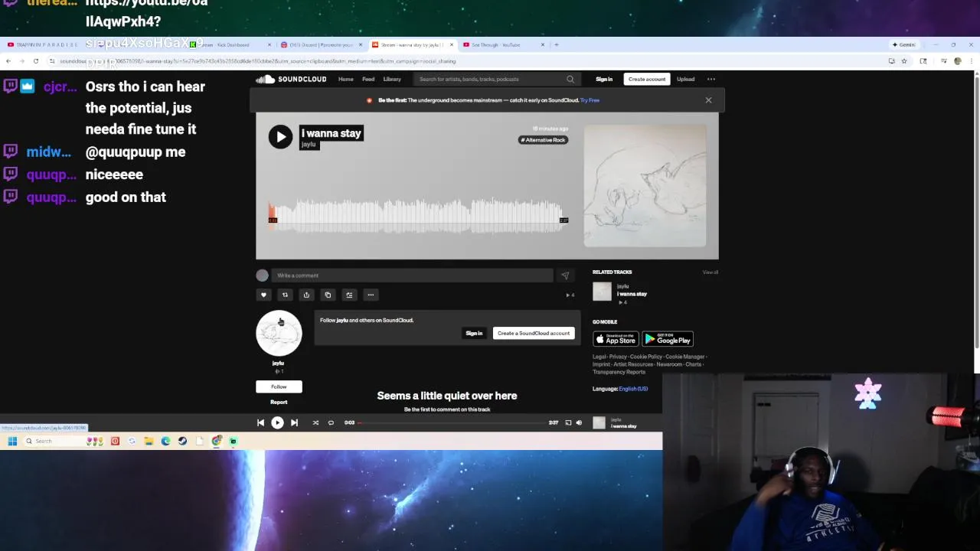This screenshot has width=980, height=551.
Task: Open Steam from the taskbar
Action: 182,441
